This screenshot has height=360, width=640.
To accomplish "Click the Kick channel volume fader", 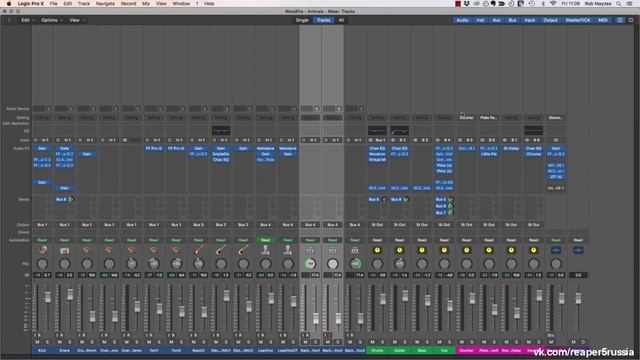I will pyautogui.click(x=48, y=297).
